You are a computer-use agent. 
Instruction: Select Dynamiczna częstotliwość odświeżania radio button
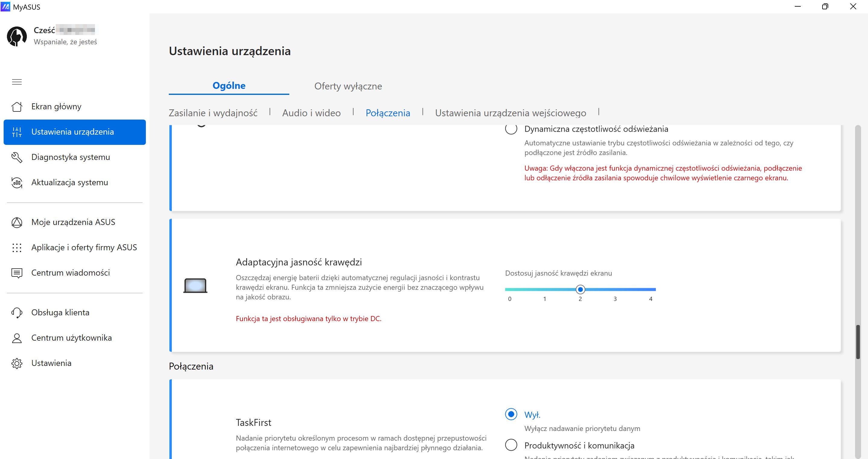click(x=511, y=129)
